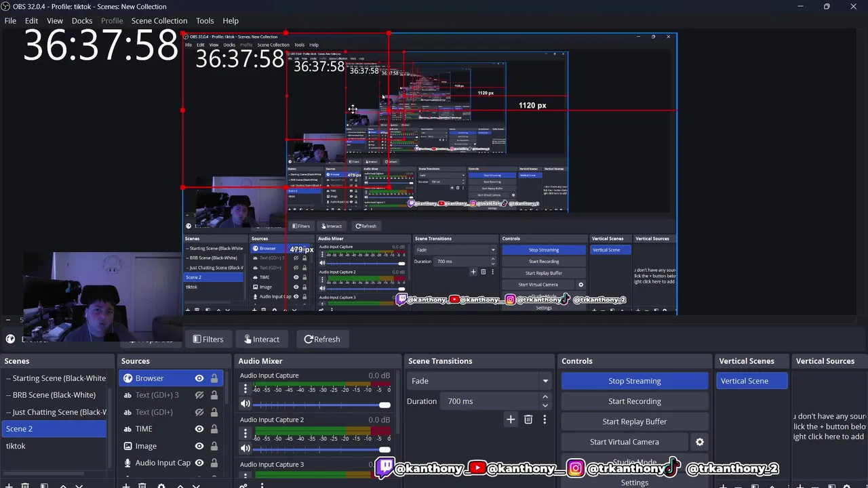Toggle the lock on Browser source
This screenshot has width=868, height=488.
coord(214,378)
